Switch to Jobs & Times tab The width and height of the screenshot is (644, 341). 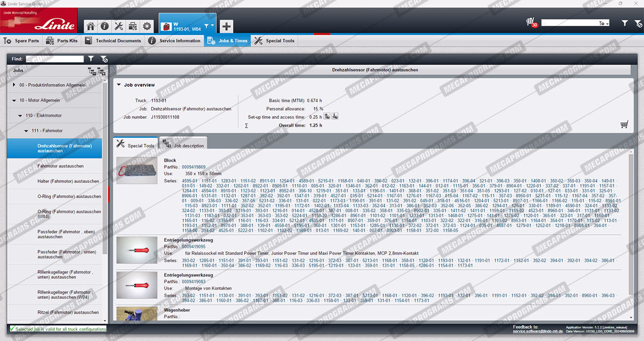[x=227, y=41]
